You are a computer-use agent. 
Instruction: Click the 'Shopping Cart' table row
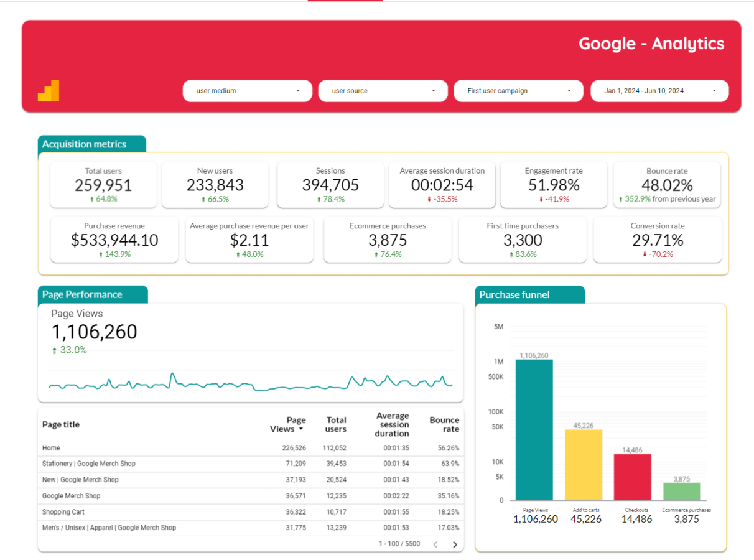tap(251, 512)
